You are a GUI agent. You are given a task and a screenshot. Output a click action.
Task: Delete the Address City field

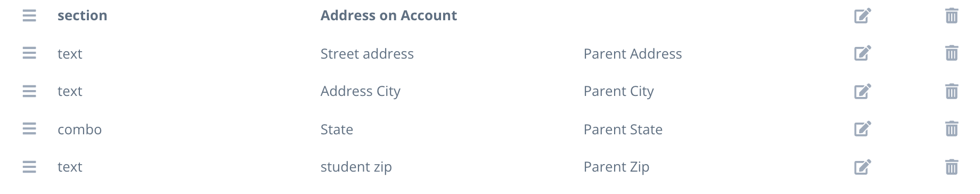951,91
